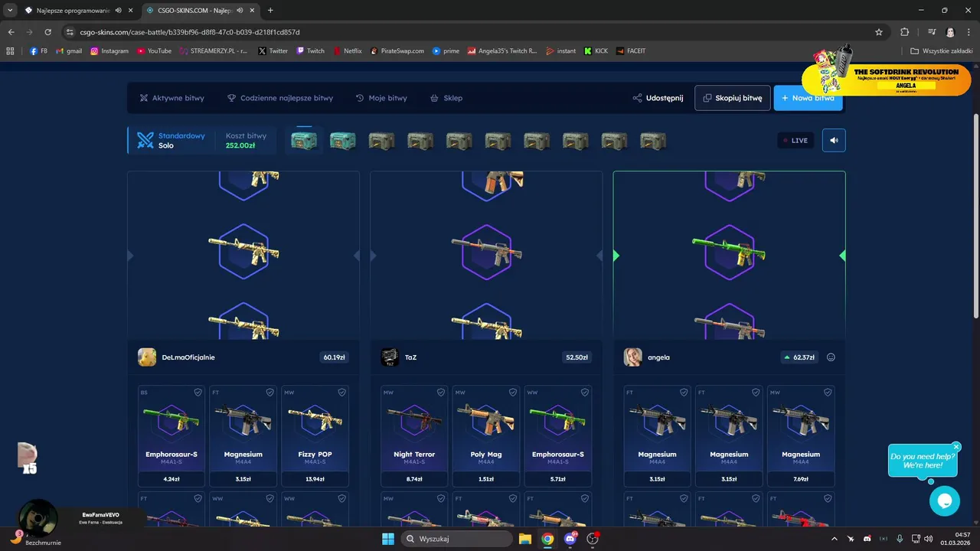Mute the CSGO-SKINS.COM tab audio icon

pyautogui.click(x=239, y=10)
